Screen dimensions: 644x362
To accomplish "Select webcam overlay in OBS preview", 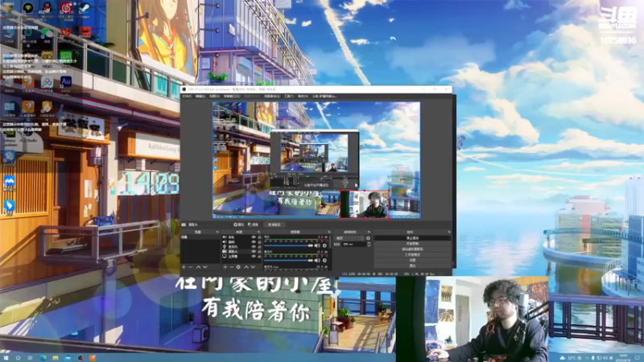I will click(x=365, y=204).
